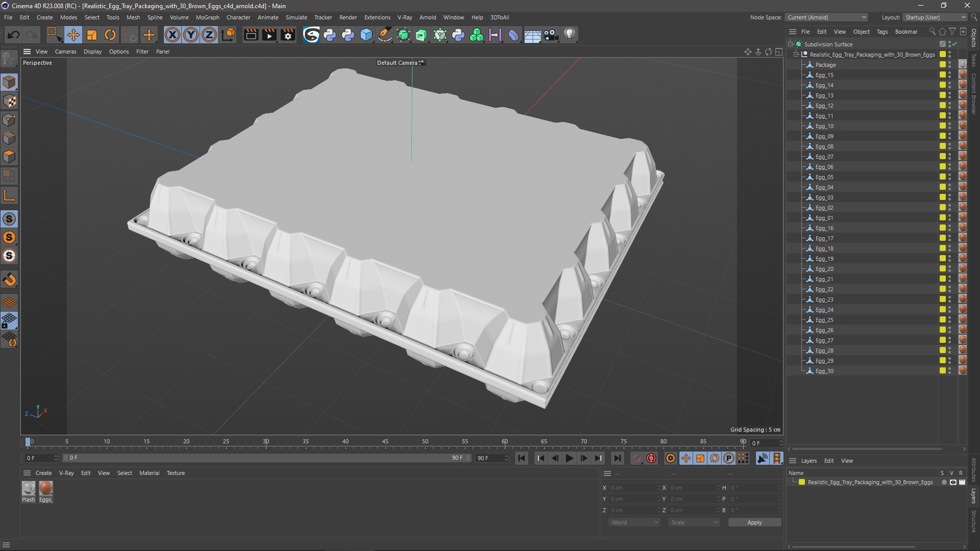
Task: Click the Cube primitive icon
Action: 366,35
